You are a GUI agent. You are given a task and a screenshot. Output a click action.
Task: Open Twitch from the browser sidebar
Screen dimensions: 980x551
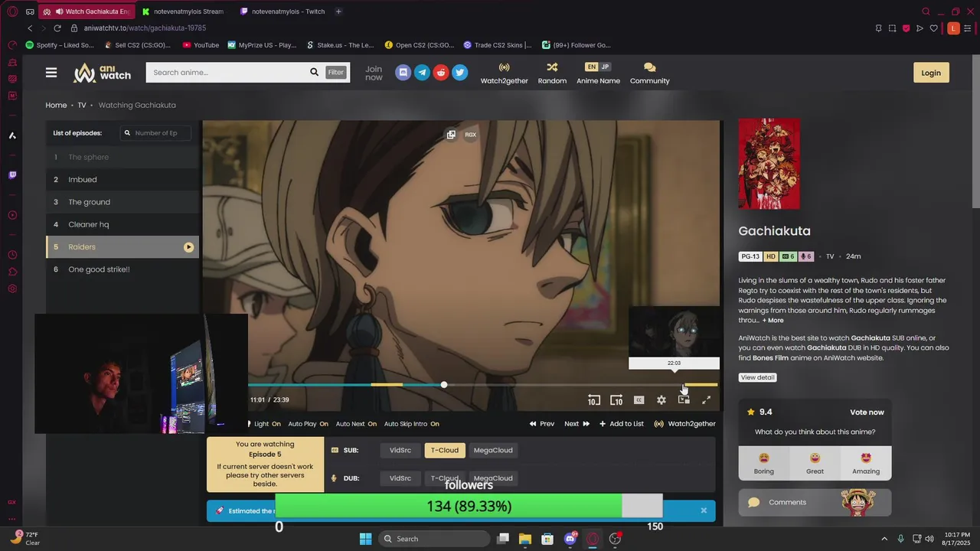point(12,175)
